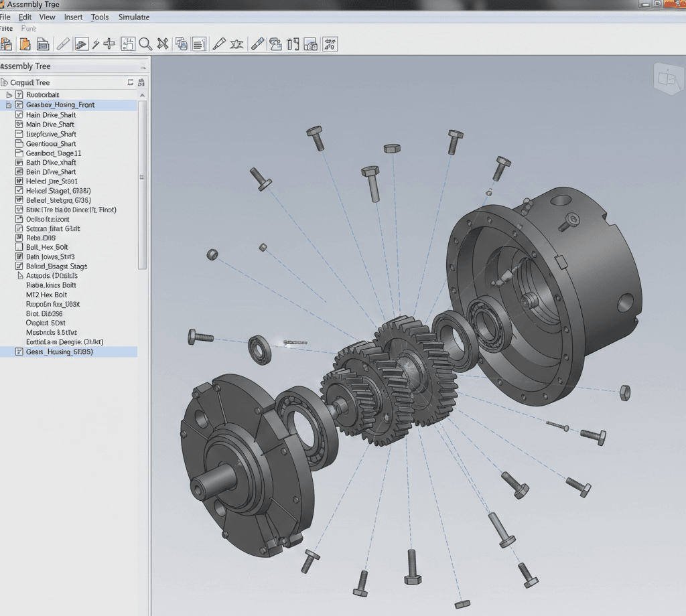Open the Insert menu
Screen dimensions: 686x616
pos(73,17)
